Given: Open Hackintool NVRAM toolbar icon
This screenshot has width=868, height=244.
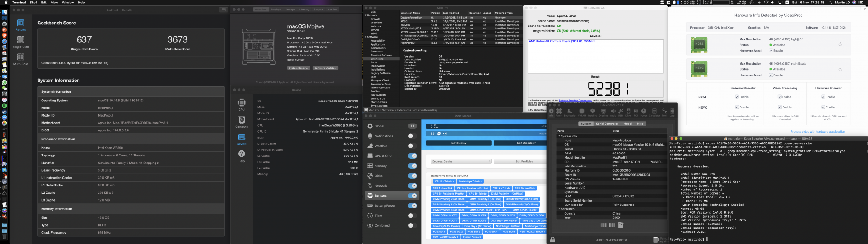Looking at the screenshot, I should [x=582, y=113].
